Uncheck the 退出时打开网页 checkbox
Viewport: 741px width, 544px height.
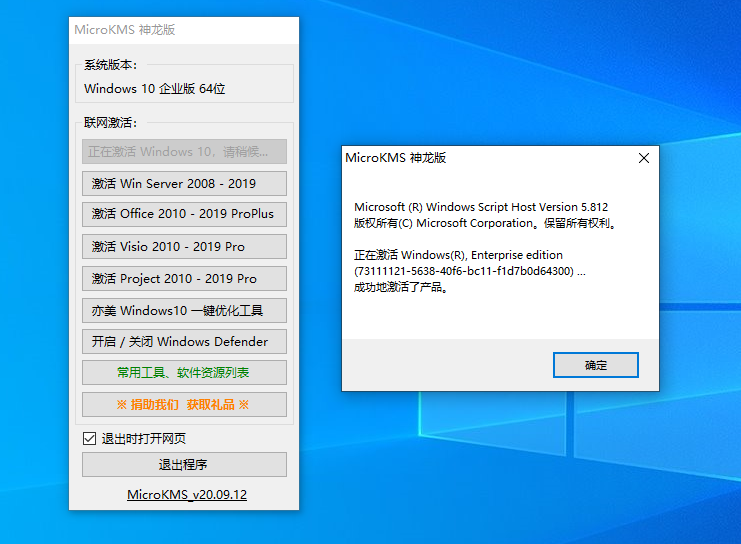pyautogui.click(x=89, y=438)
